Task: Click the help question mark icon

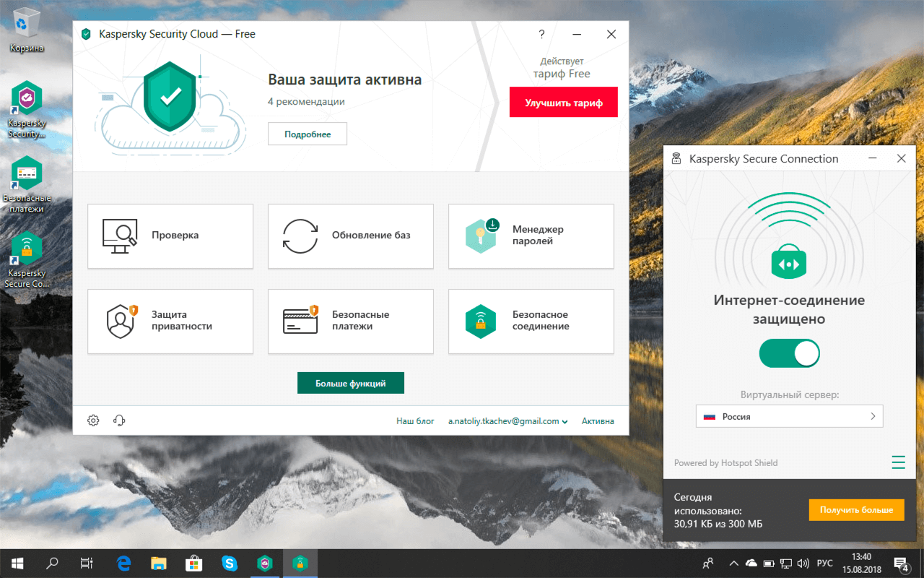Action: [542, 34]
